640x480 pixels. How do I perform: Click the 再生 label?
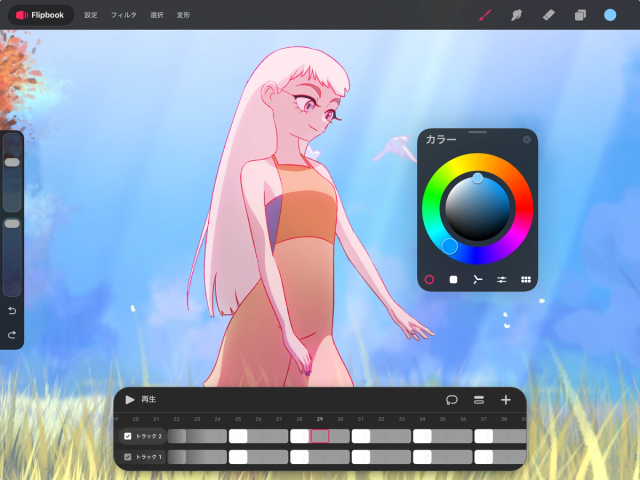(149, 400)
